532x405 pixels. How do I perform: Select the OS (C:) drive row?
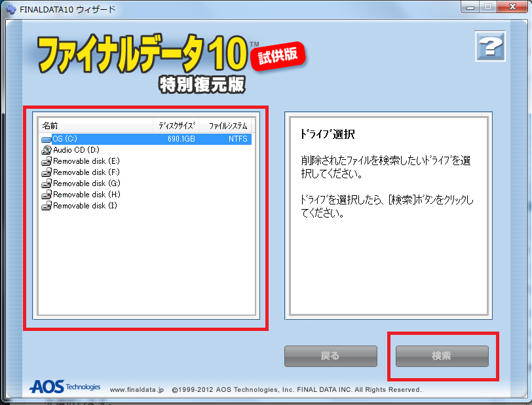pyautogui.click(x=146, y=139)
